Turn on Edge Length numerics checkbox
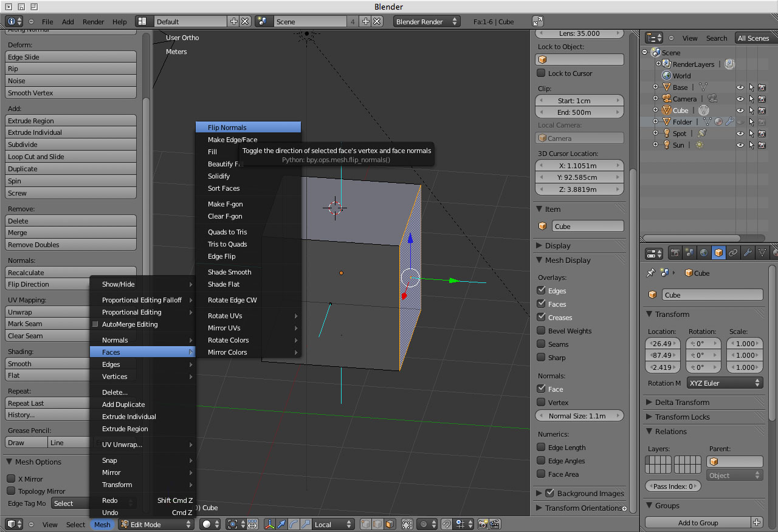The height and width of the screenshot is (532, 778). pos(541,448)
